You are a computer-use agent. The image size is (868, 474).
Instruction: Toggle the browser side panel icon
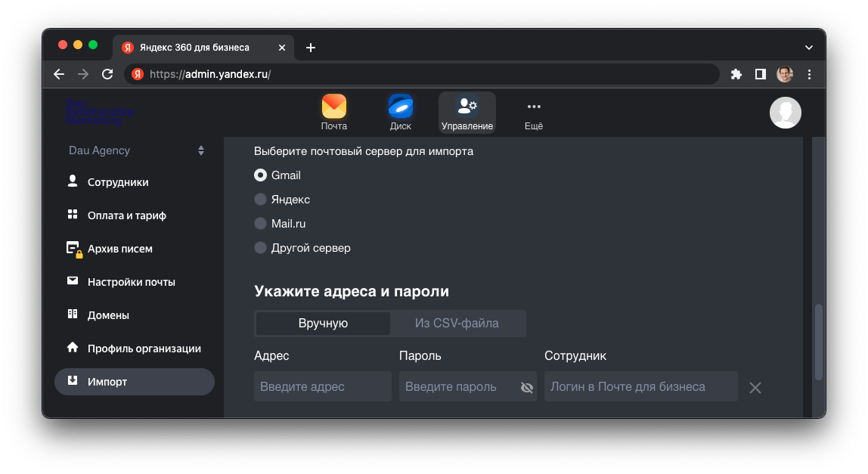[x=761, y=74]
